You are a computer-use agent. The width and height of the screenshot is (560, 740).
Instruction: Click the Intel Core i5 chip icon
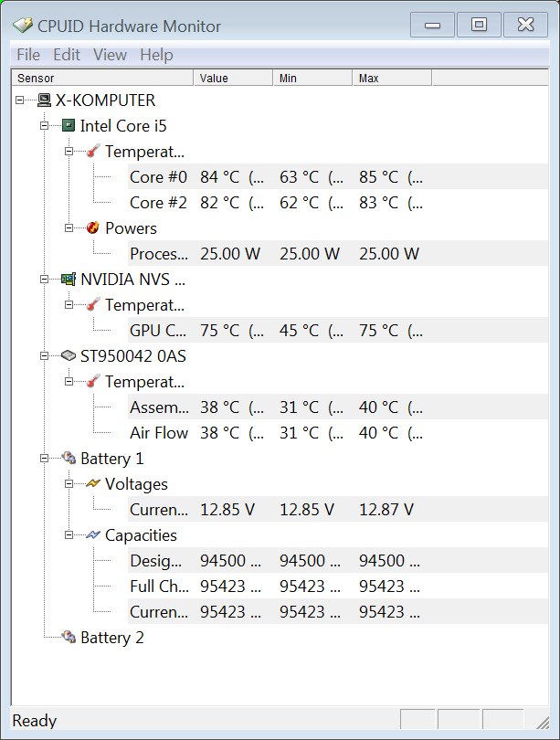pos(69,125)
